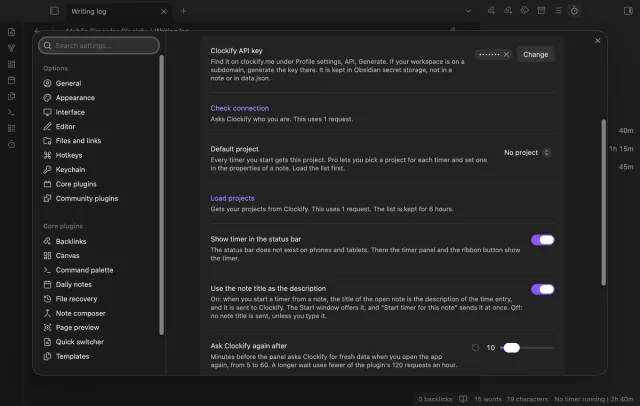Toggle the left sidebar panel icon

coord(54,11)
